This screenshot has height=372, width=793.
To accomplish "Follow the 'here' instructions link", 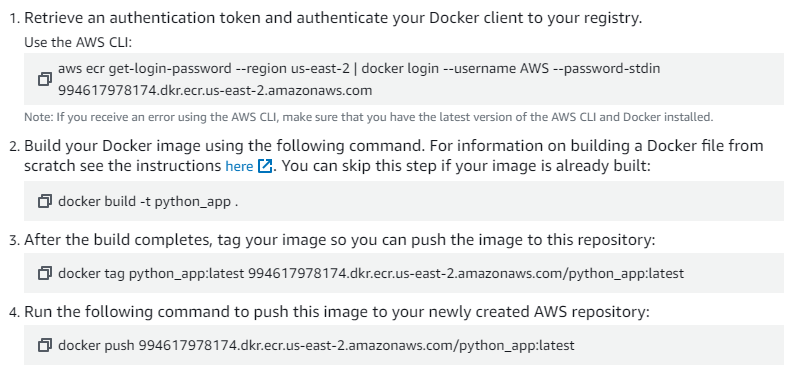I will coord(239,166).
